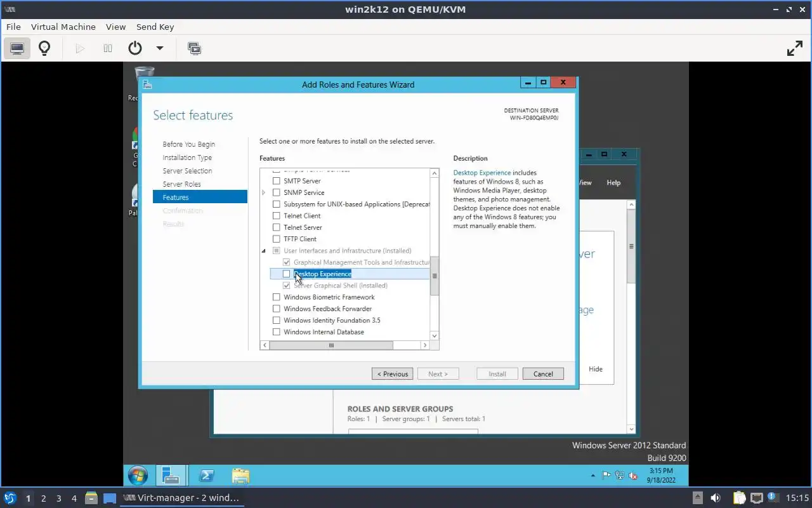Viewport: 812px width, 508px height.
Task: Check Windows Identity Foundation 3.5
Action: coord(276,320)
